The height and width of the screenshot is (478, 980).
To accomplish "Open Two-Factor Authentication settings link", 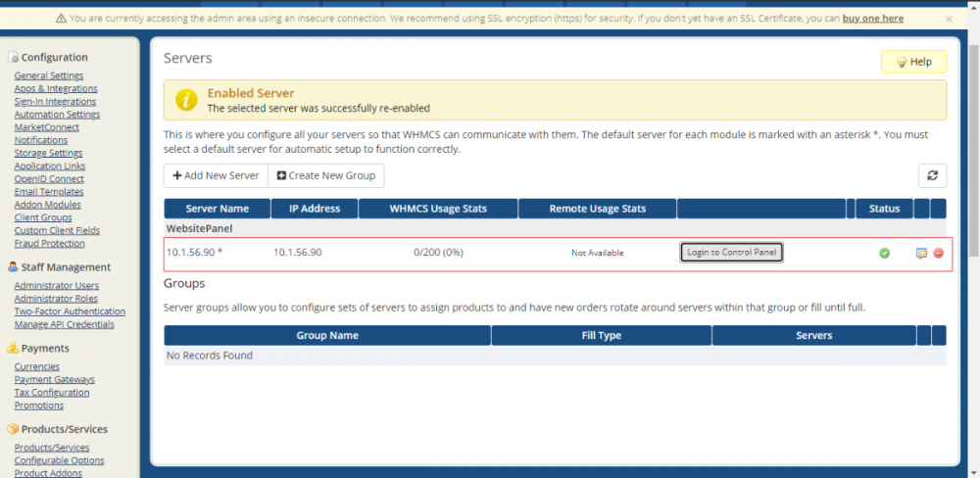I will (70, 311).
